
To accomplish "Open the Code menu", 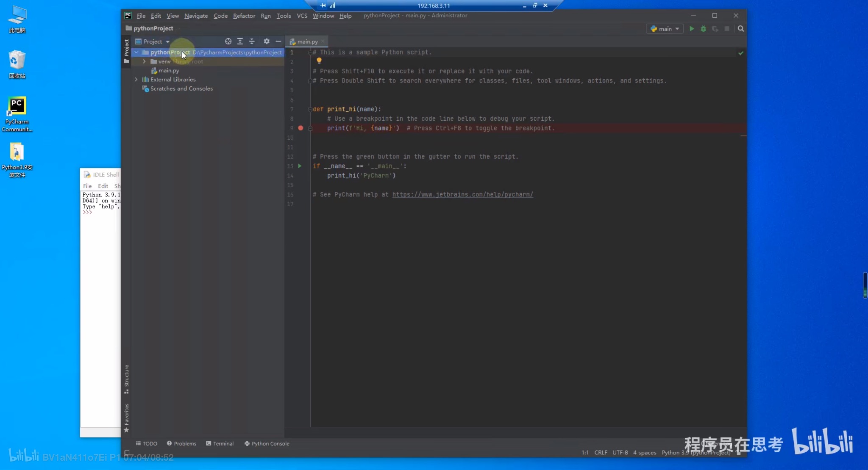I will [220, 16].
